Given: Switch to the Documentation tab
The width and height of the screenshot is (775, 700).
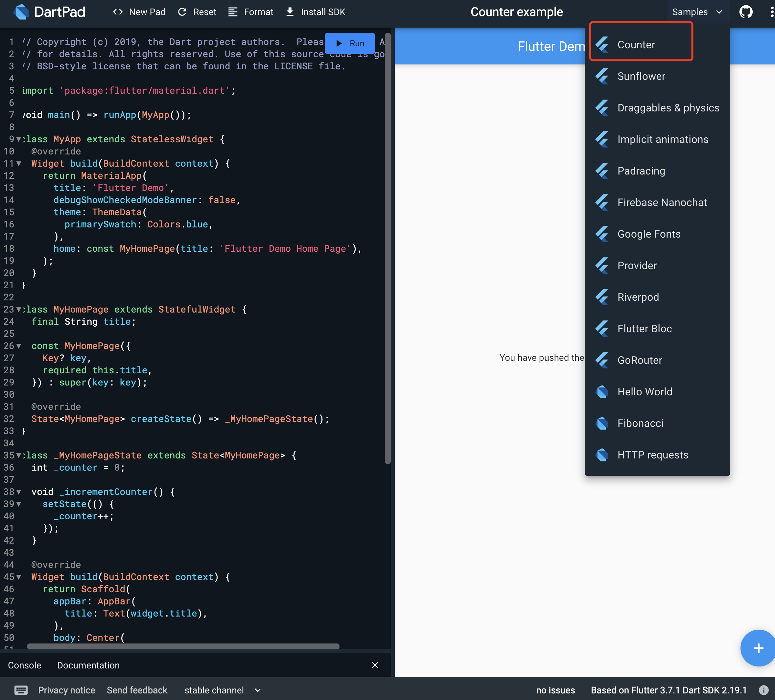Looking at the screenshot, I should pyautogui.click(x=88, y=665).
